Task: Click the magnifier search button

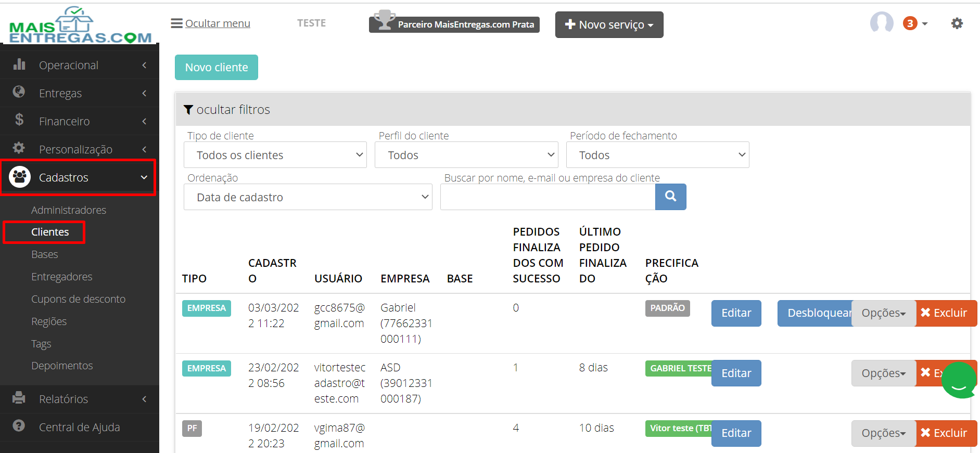Action: 671,197
